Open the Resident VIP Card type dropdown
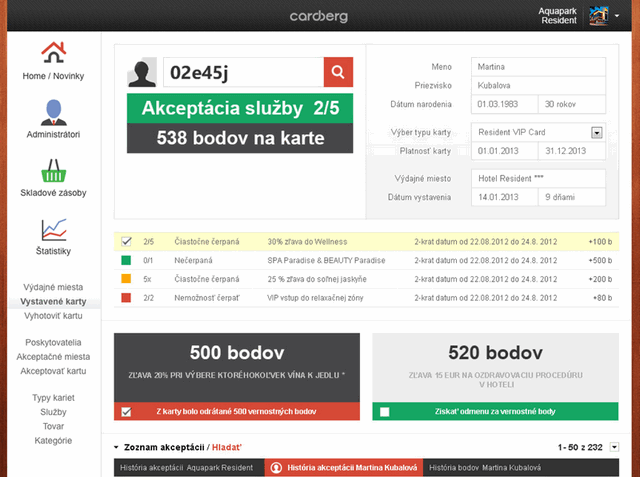This screenshot has width=640, height=477. point(597,132)
